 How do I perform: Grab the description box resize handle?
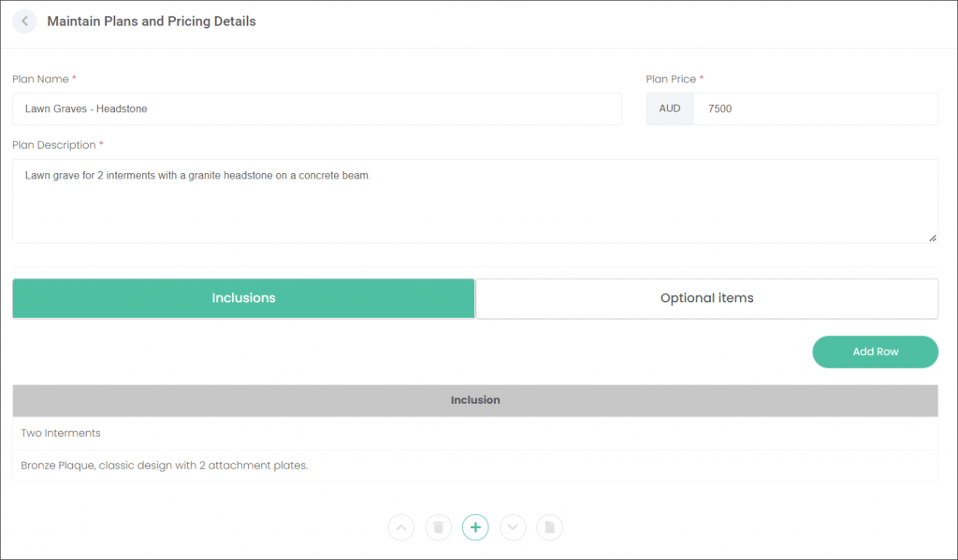point(933,238)
